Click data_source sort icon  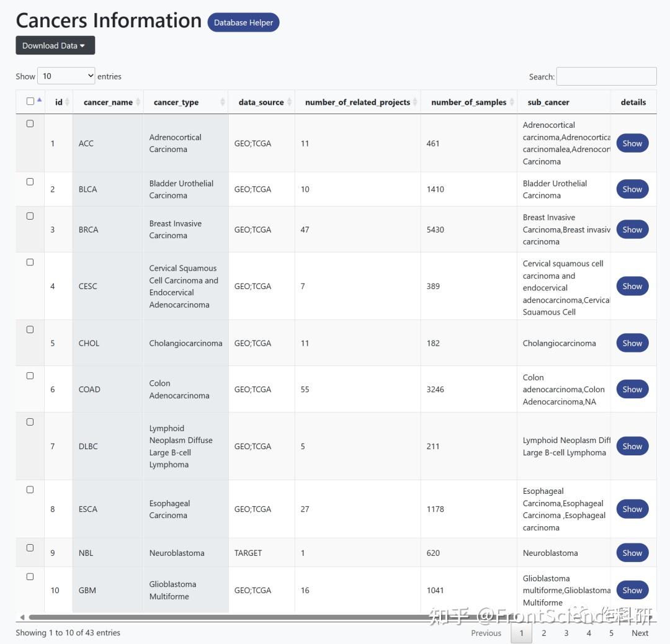pos(289,102)
